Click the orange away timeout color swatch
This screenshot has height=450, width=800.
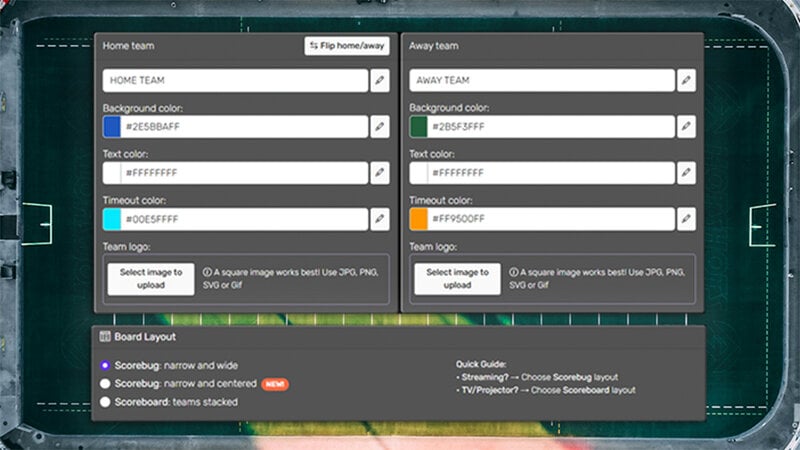(418, 219)
